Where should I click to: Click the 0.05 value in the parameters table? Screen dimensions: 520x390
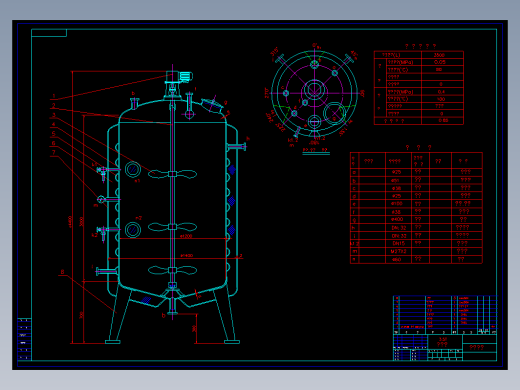(440, 62)
